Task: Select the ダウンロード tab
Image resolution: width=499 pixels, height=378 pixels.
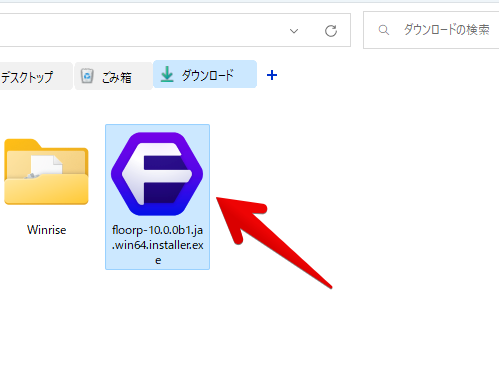Action: [x=205, y=74]
